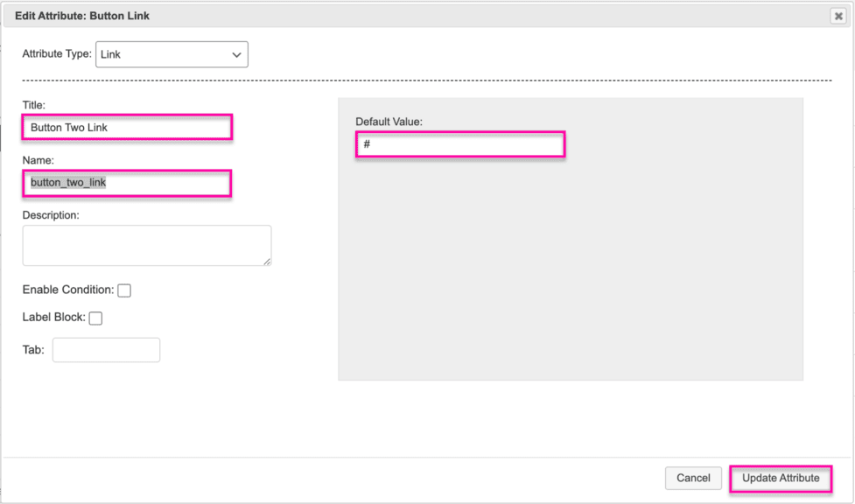Click the Description label above the text area

[x=51, y=215]
